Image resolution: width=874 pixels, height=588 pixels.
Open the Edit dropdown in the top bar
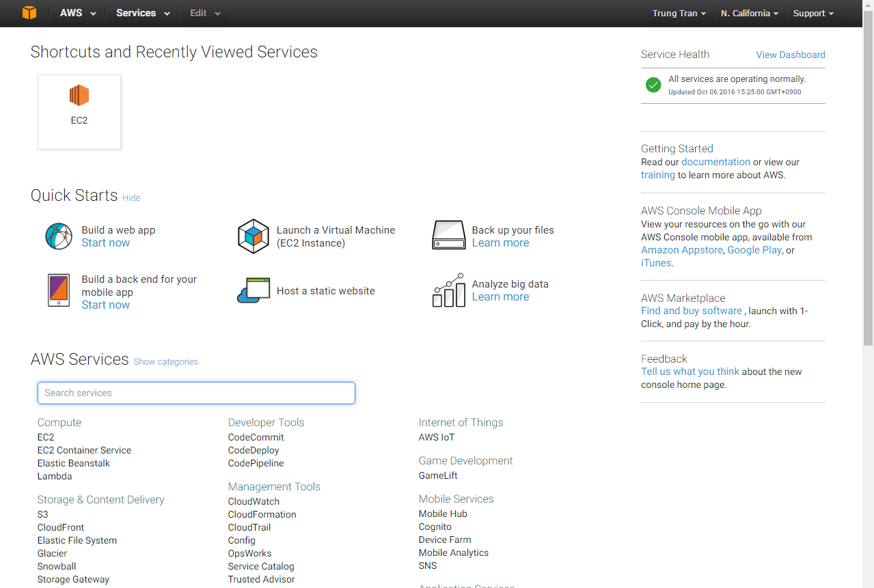point(206,13)
